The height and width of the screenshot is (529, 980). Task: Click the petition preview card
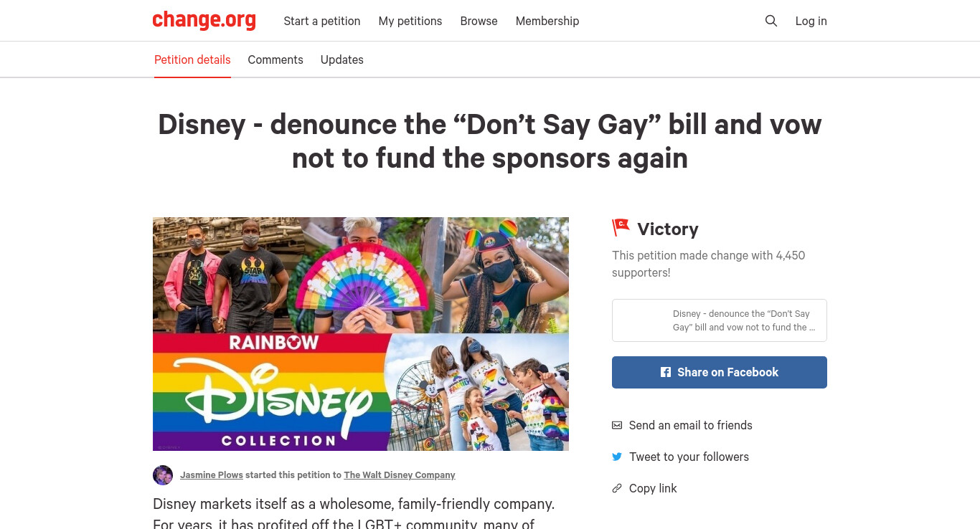[x=720, y=320]
